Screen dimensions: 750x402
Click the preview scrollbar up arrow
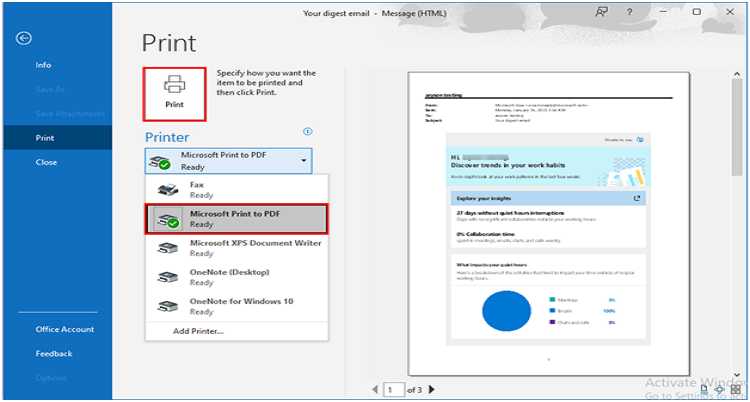coord(737,73)
